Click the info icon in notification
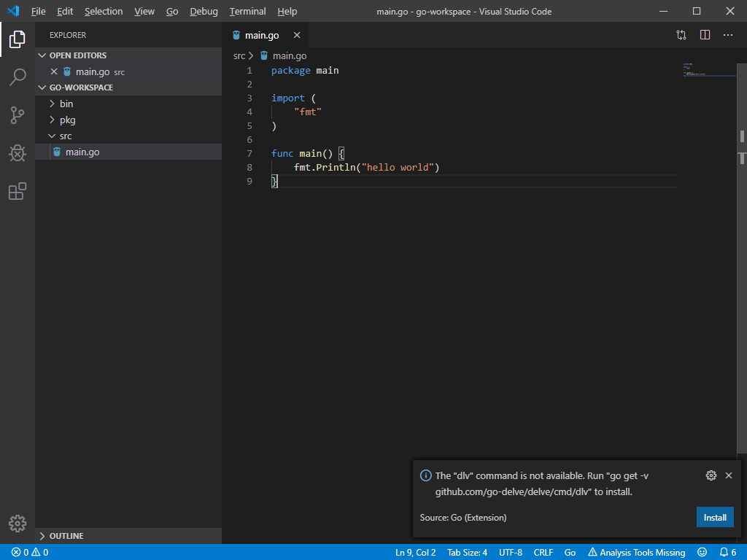Screen dimensions: 747x560 click(x=425, y=475)
